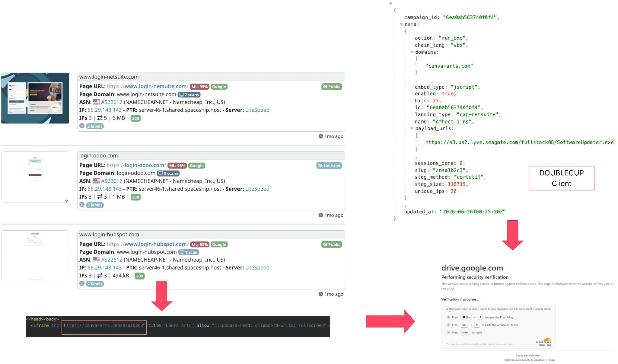Click the Public visibility badge on login-netsuite result
The height and width of the screenshot is (364, 618).
(x=332, y=87)
